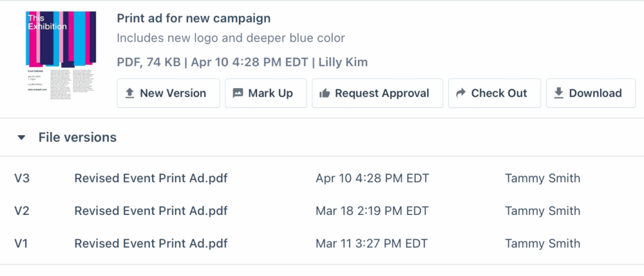Click the description about new logo

click(231, 38)
